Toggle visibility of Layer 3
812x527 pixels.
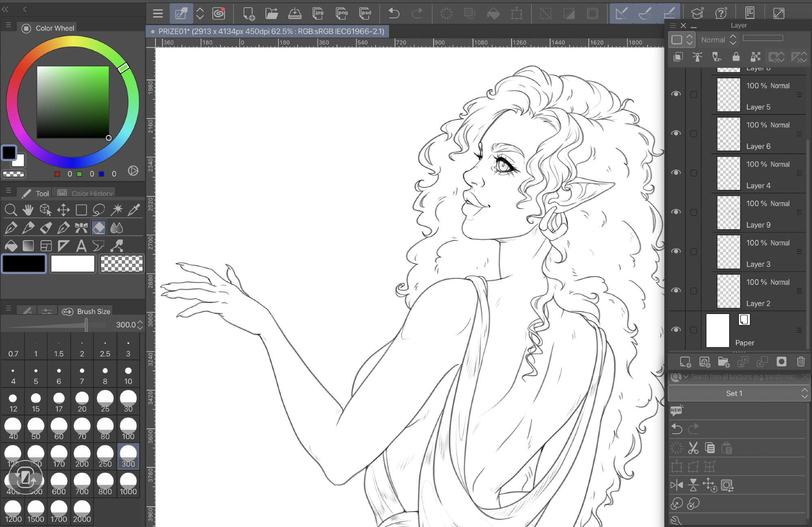[x=676, y=251]
